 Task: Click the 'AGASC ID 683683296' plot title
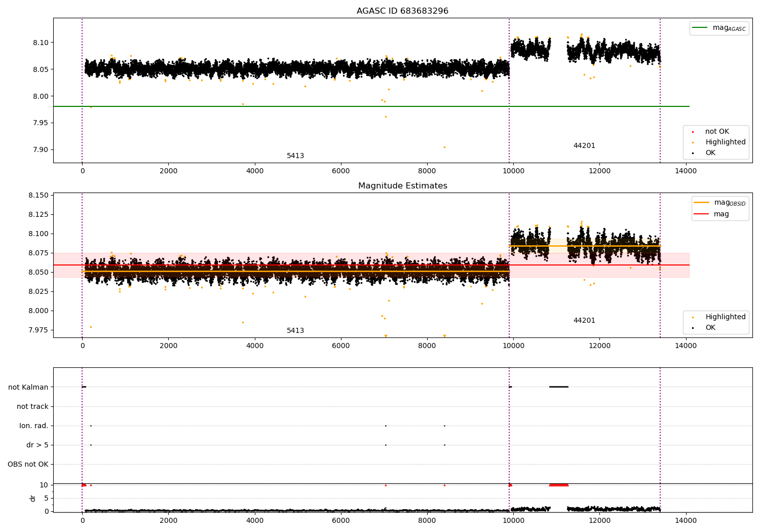point(402,11)
